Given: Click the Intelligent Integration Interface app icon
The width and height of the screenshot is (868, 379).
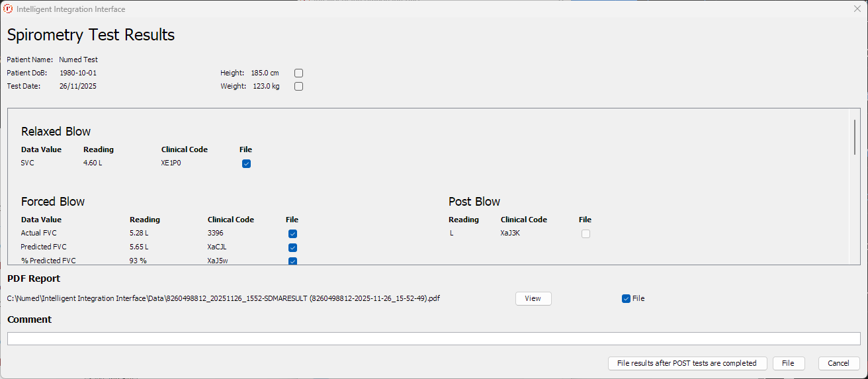Looking at the screenshot, I should pos(9,9).
